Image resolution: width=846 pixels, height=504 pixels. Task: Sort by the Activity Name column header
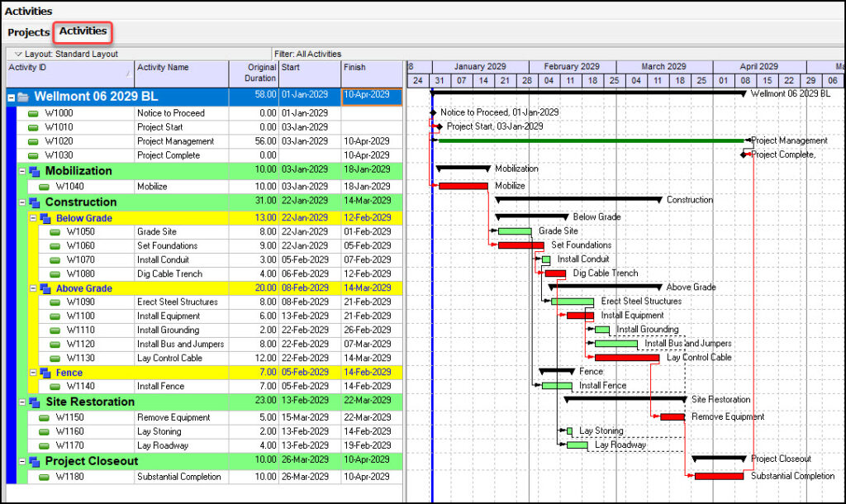pos(182,74)
